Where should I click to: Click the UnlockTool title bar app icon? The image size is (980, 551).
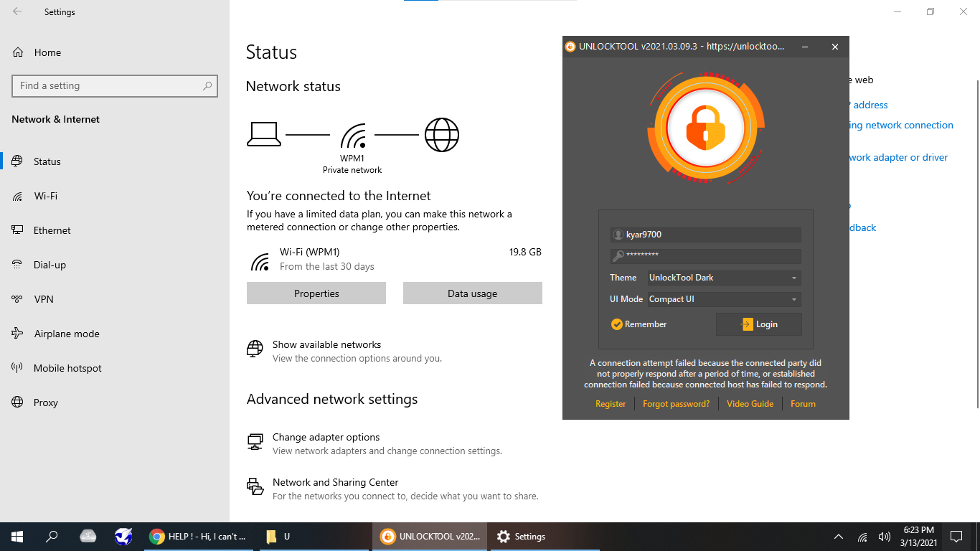pos(570,47)
